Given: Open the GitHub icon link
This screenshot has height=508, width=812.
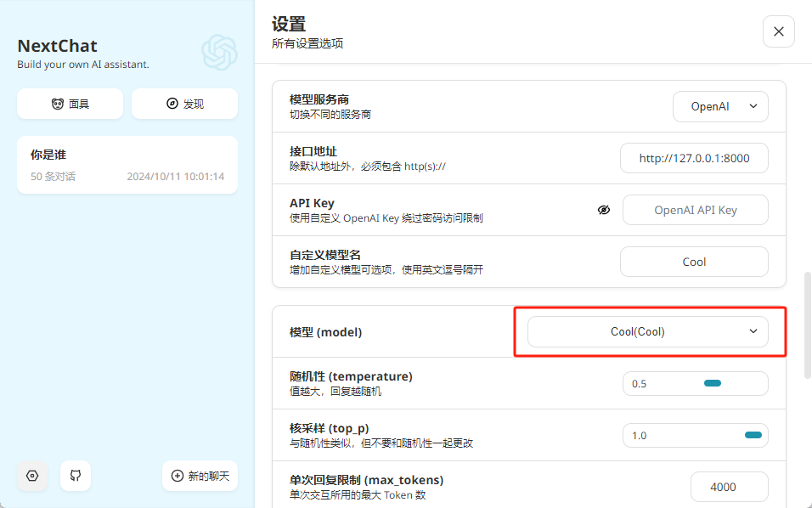Looking at the screenshot, I should click(x=76, y=476).
